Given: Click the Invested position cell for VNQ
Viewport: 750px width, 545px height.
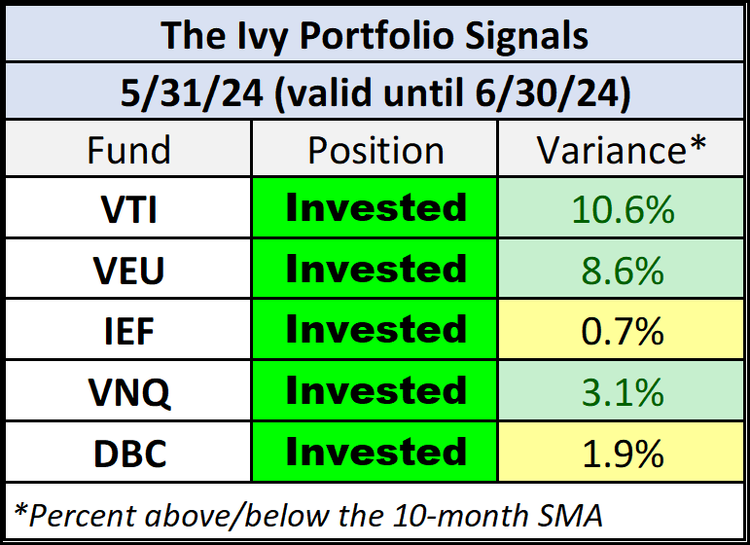Looking at the screenshot, I should coord(376,392).
